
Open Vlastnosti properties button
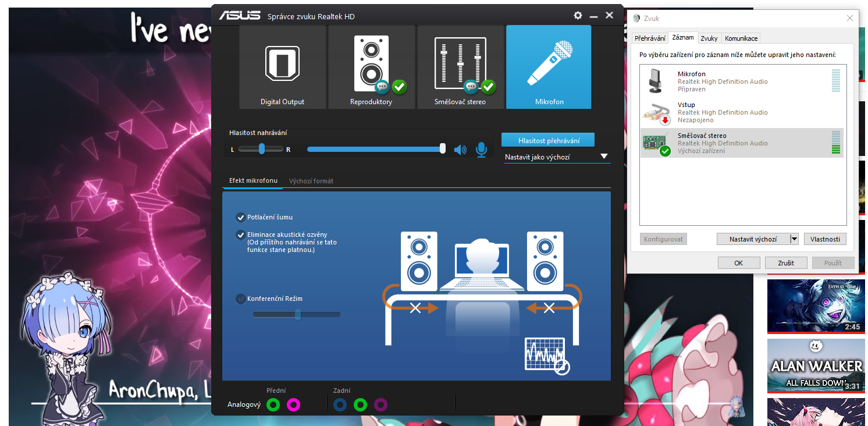point(825,239)
